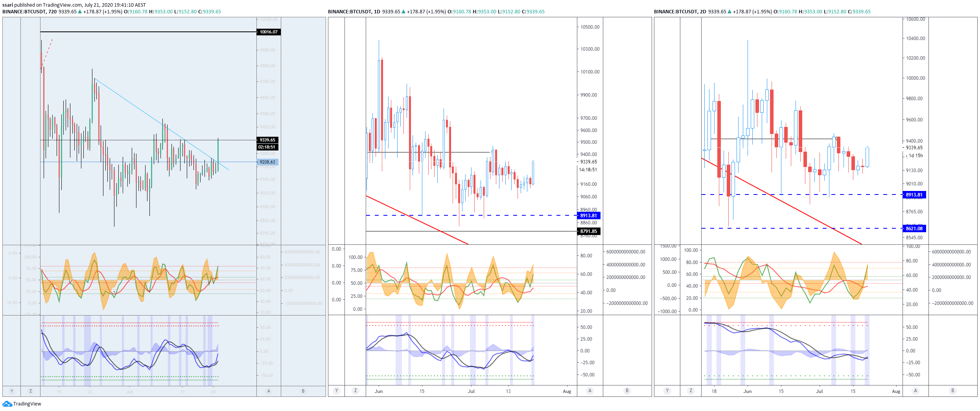Select the blue 8913.81 label in the 1D chart

click(x=589, y=216)
